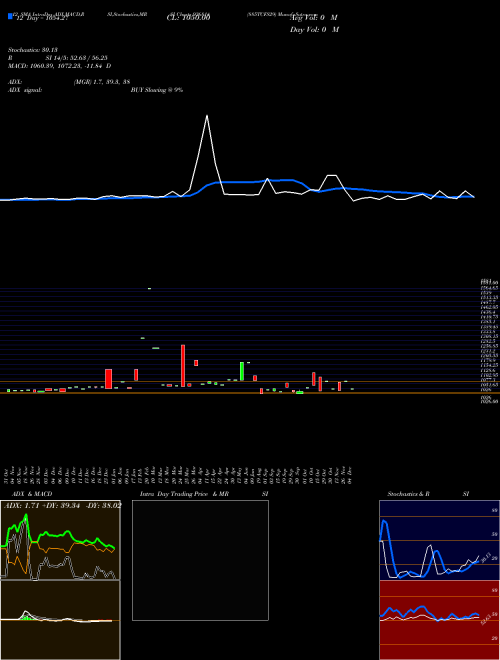Click the blue stochastics line peak
The height and width of the screenshot is (660, 500).
coord(384,521)
